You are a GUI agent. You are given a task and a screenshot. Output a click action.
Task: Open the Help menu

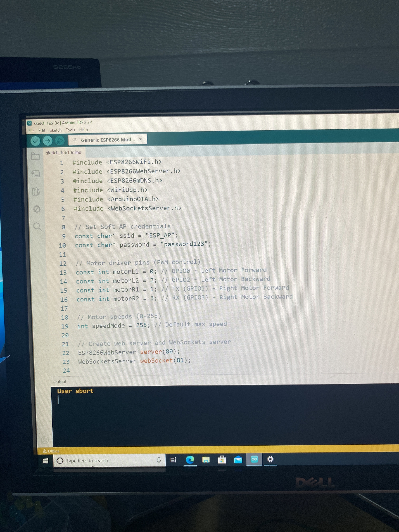(84, 130)
